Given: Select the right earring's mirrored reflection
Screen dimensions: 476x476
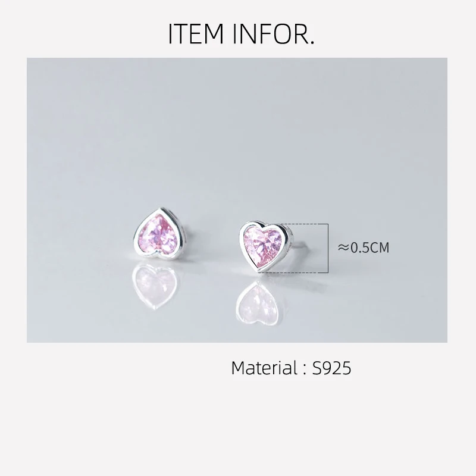Looking at the screenshot, I should click(x=258, y=302).
